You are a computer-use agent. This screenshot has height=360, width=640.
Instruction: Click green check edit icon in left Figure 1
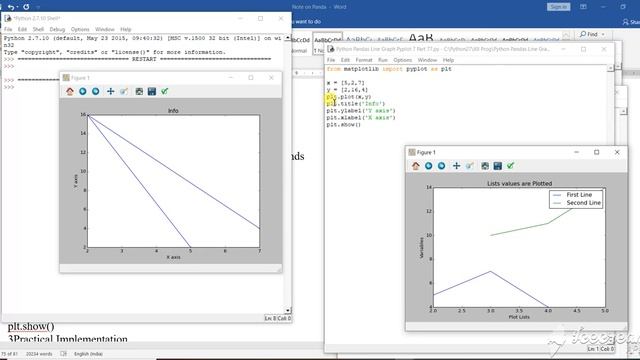click(x=164, y=91)
